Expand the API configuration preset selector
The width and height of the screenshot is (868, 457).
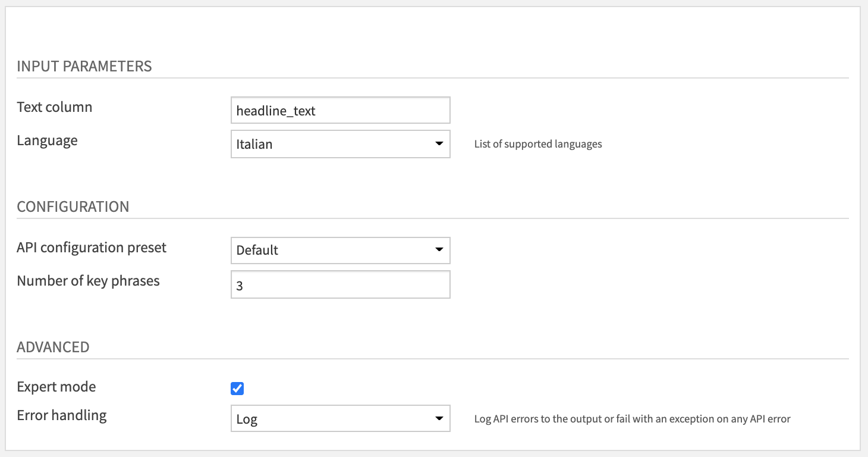coord(339,250)
